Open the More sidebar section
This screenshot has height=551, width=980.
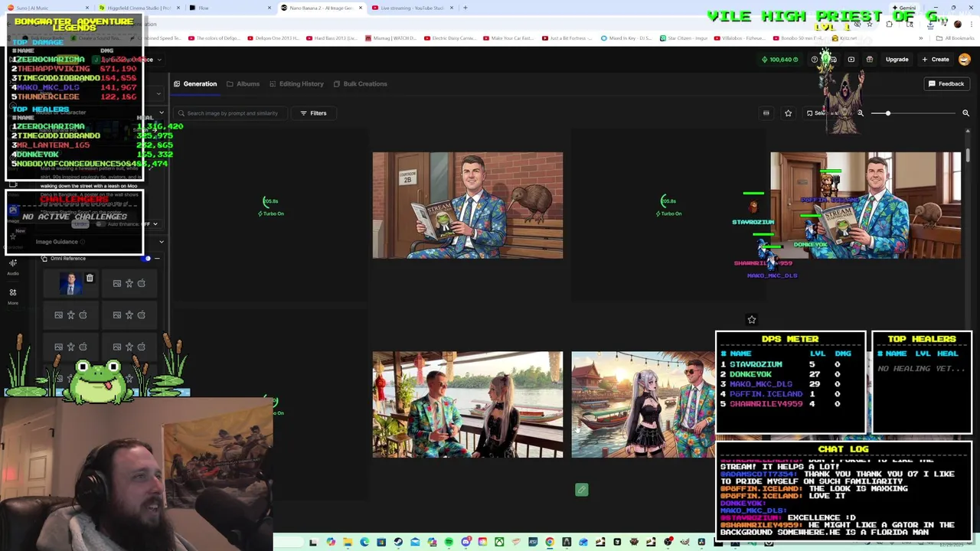[13, 296]
